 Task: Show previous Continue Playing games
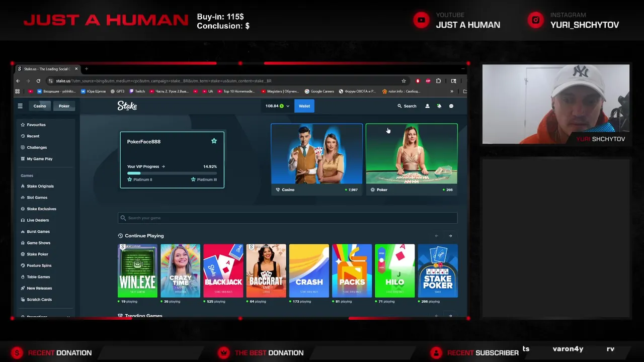click(436, 236)
